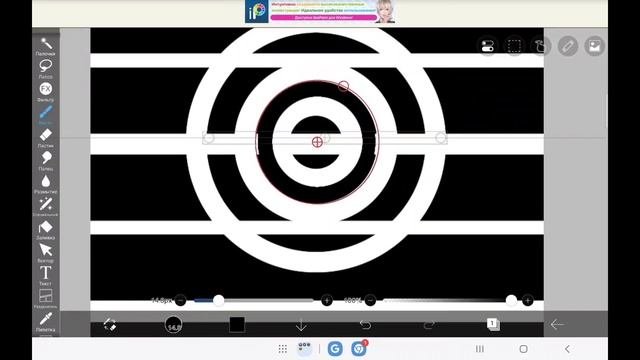Select the Special sparkle pen tool
Image resolution: width=640 pixels, height=360 pixels.
46,207
